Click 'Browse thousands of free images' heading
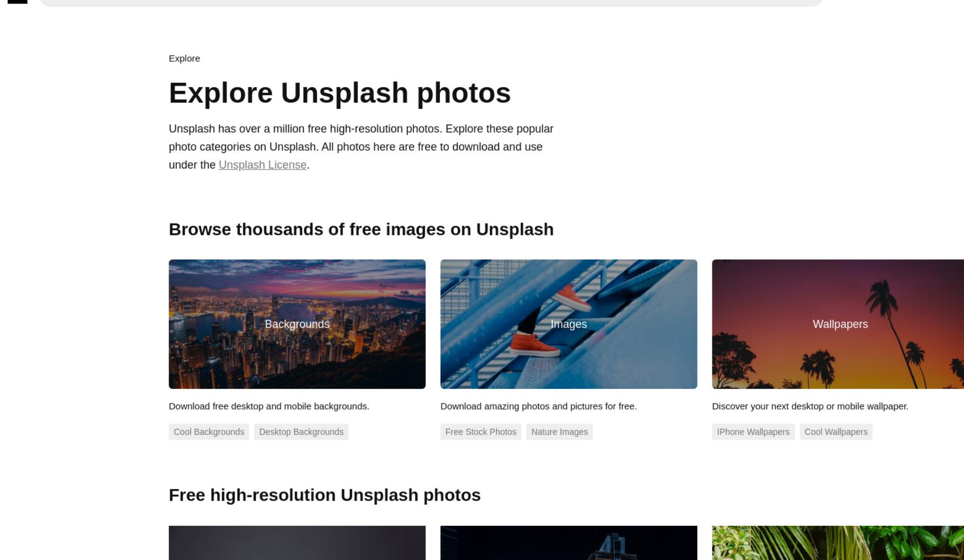The width and height of the screenshot is (964, 560). (x=361, y=229)
